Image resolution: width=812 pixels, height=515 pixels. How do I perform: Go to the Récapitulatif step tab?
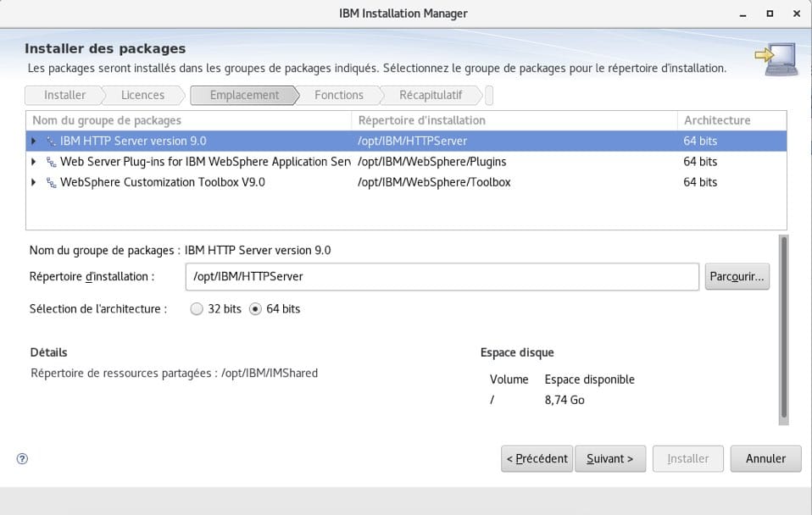435,95
